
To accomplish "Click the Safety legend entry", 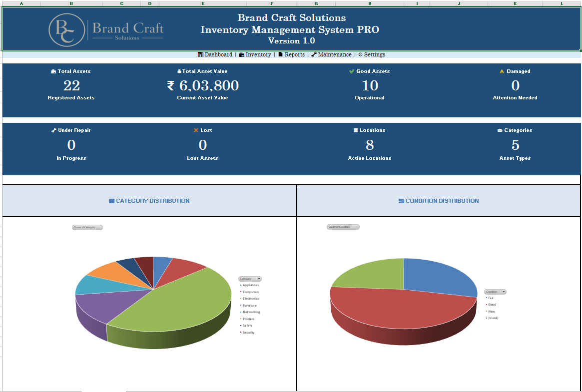I will pos(247,326).
